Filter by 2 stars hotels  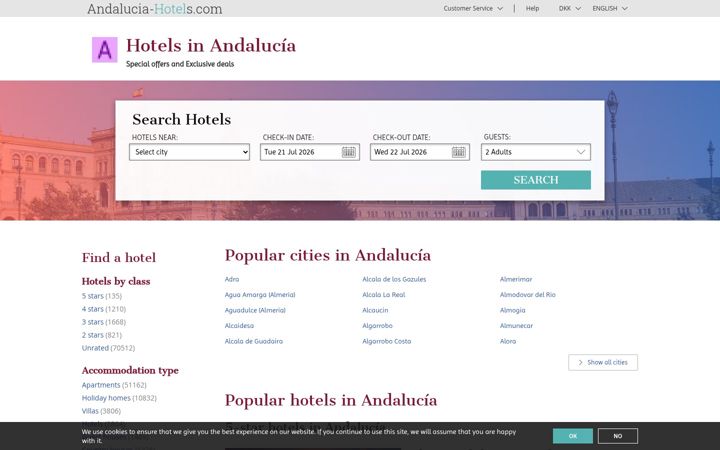point(93,335)
